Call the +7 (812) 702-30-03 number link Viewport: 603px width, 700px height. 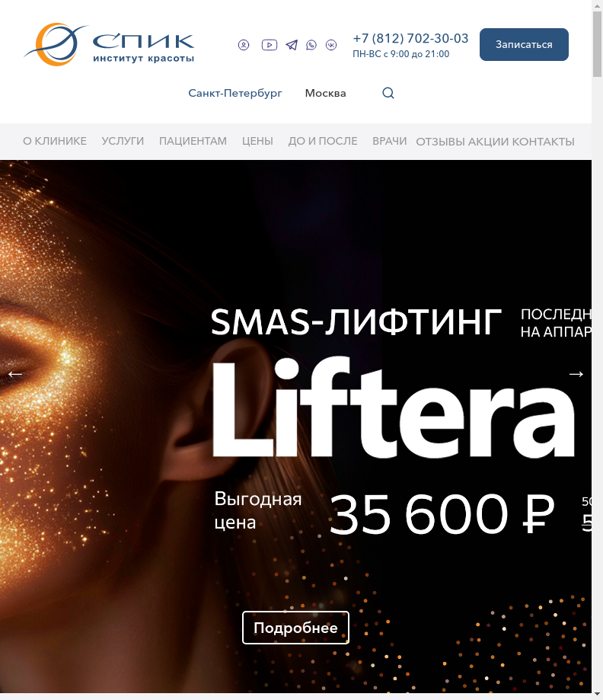click(x=410, y=38)
